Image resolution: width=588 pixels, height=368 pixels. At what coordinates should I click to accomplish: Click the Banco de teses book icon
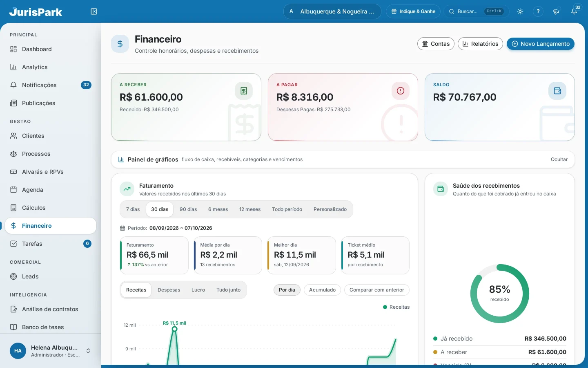click(13, 327)
